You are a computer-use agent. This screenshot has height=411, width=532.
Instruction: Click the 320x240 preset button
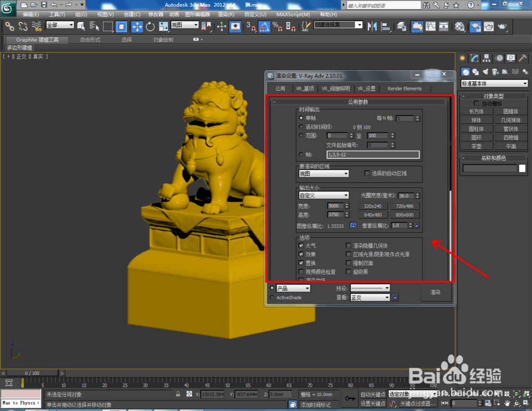[372, 206]
